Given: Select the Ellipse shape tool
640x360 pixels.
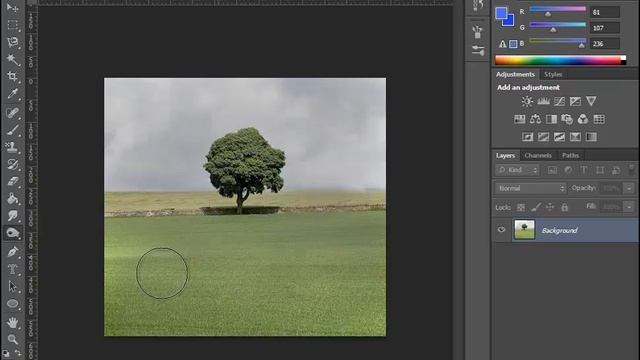Looking at the screenshot, I should coord(12,304).
